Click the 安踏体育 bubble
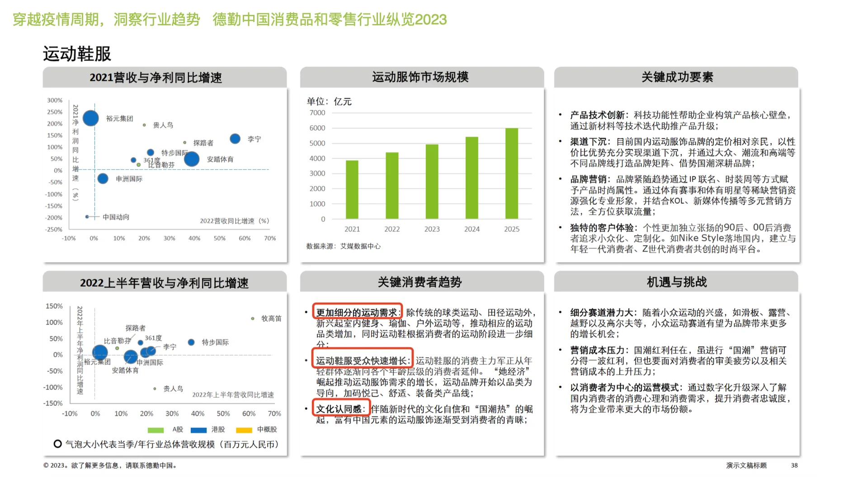 (192, 159)
